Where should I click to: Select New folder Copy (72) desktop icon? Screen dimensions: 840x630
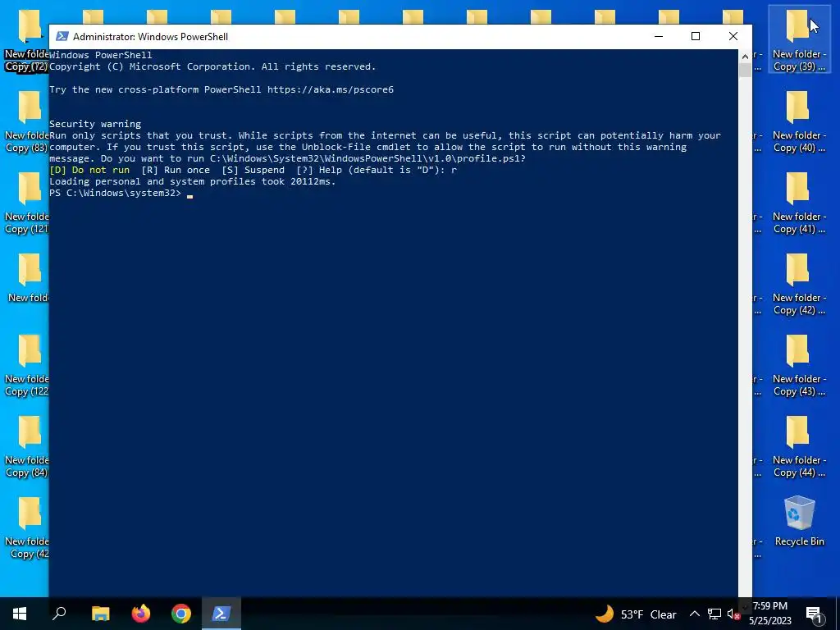[25, 41]
